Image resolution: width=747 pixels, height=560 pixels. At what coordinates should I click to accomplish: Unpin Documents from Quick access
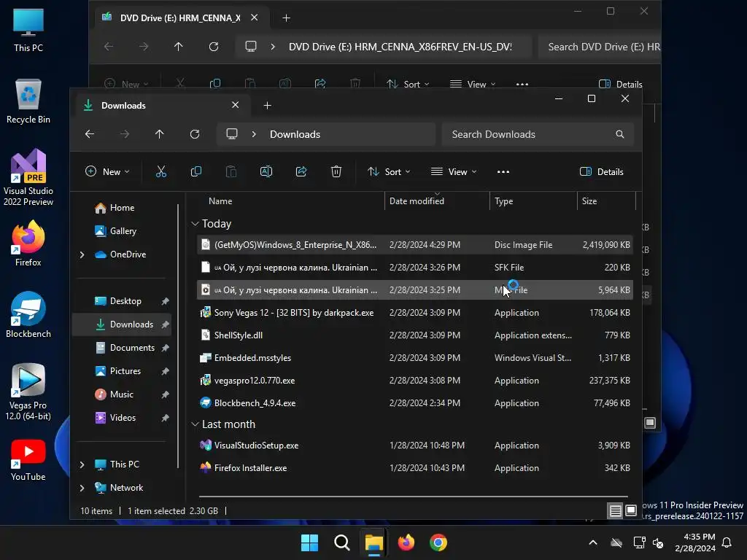point(165,348)
